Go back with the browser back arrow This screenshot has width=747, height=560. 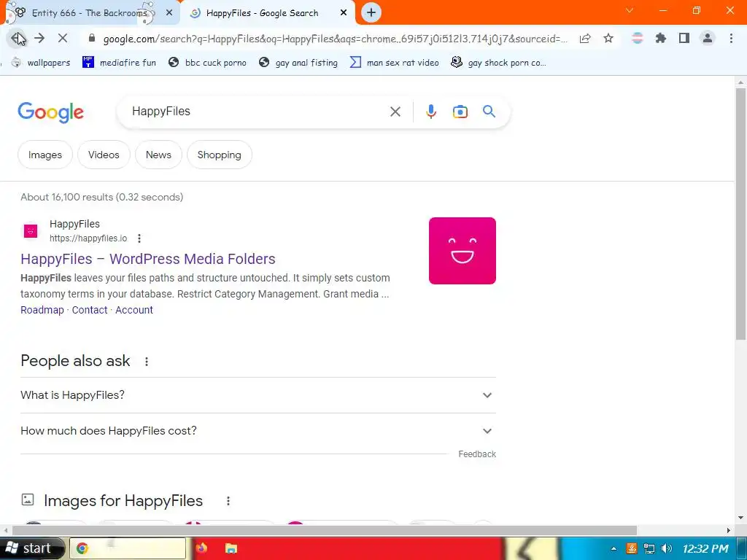(x=18, y=38)
